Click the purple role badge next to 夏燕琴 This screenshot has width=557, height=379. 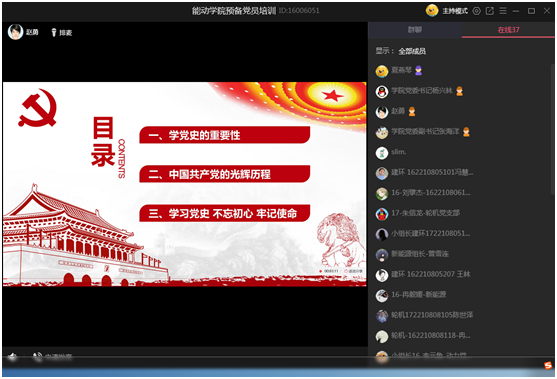[418, 71]
